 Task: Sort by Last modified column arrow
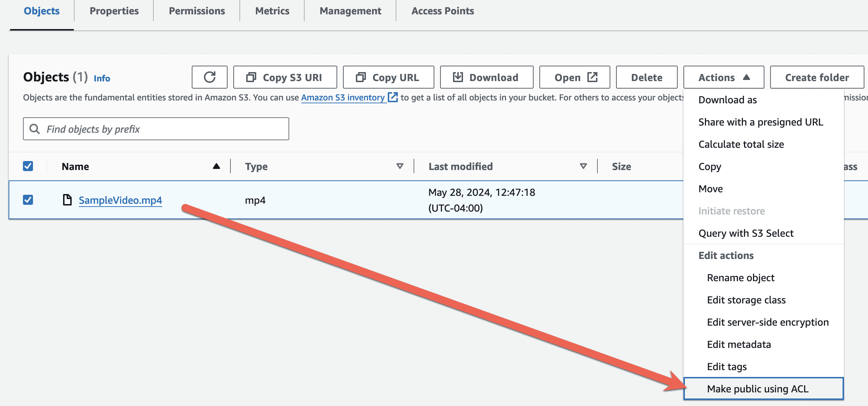(x=583, y=166)
